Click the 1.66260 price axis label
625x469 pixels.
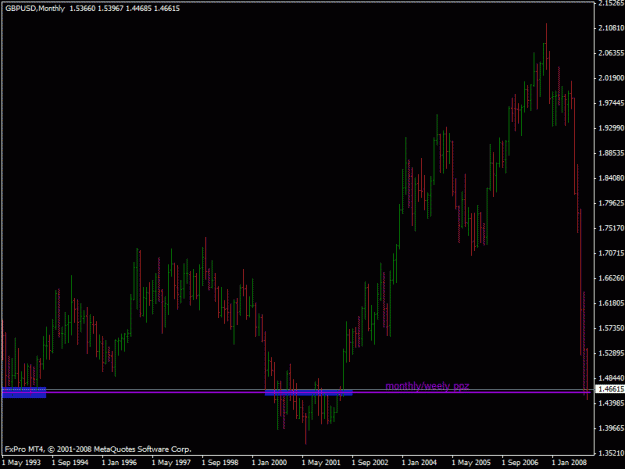click(x=611, y=278)
